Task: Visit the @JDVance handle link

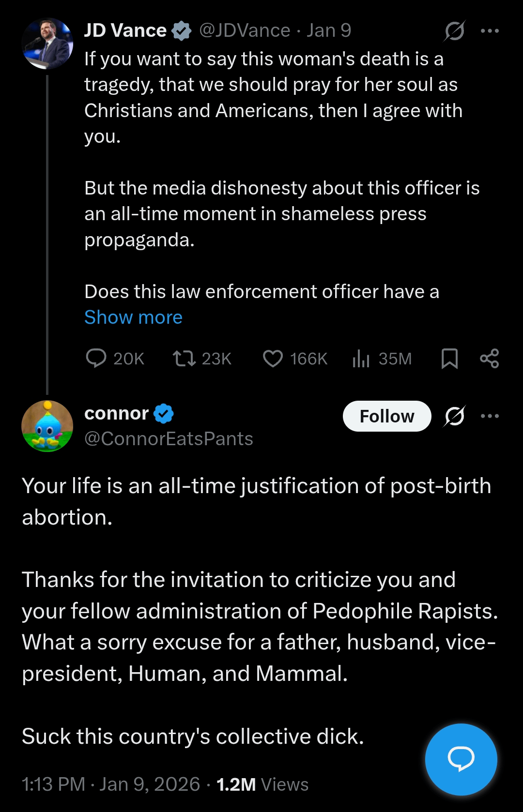Action: (245, 30)
